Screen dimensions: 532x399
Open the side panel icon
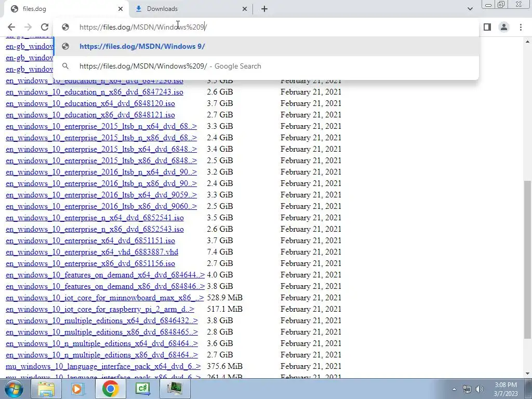[487, 27]
